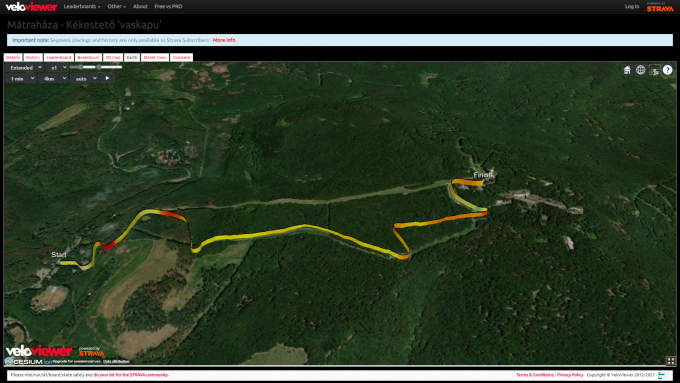Image resolution: width=680 pixels, height=383 pixels.
Task: Expand the Other menu
Action: click(x=116, y=7)
